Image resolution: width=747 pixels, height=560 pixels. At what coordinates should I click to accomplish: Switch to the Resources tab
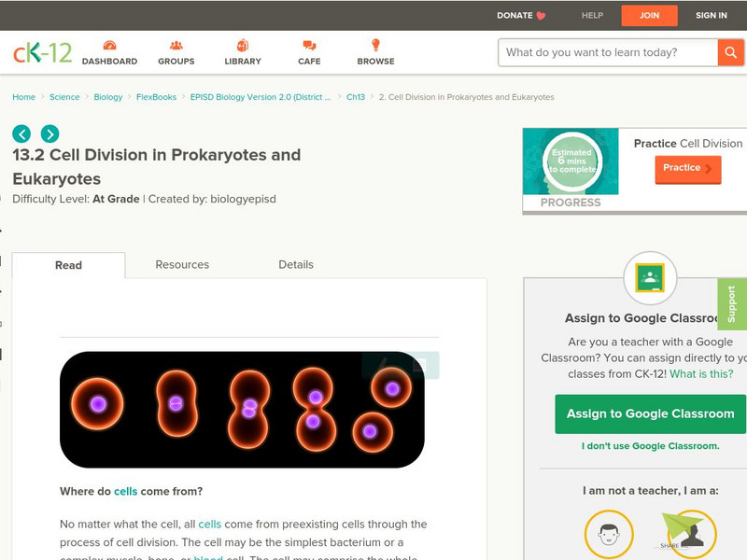(182, 265)
